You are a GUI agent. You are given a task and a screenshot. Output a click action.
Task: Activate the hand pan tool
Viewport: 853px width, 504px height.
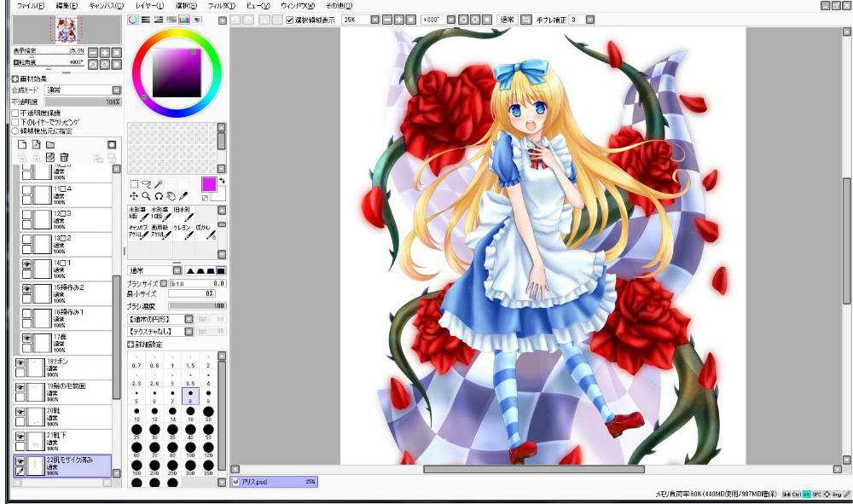(x=171, y=195)
